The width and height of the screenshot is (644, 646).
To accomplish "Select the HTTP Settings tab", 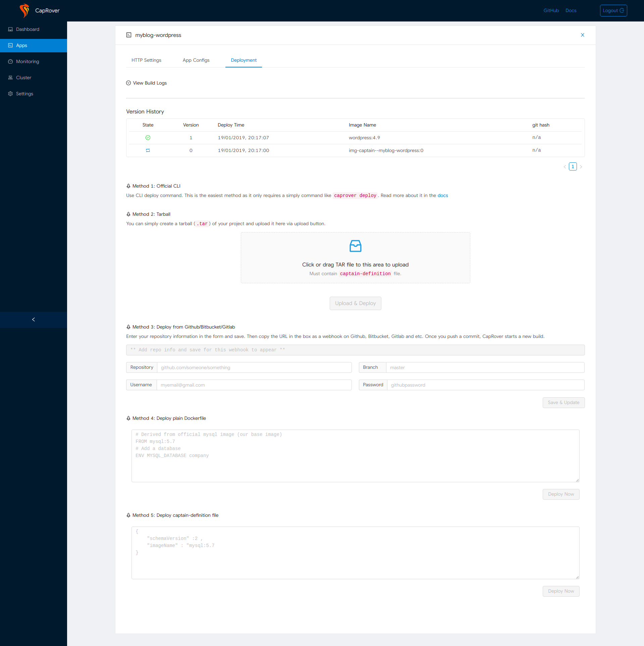I will (x=146, y=60).
